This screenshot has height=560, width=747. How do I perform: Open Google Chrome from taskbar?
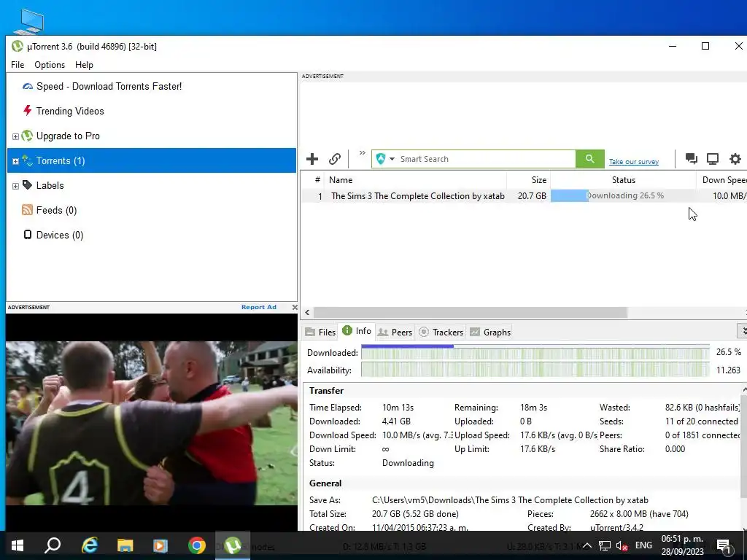pyautogui.click(x=196, y=545)
